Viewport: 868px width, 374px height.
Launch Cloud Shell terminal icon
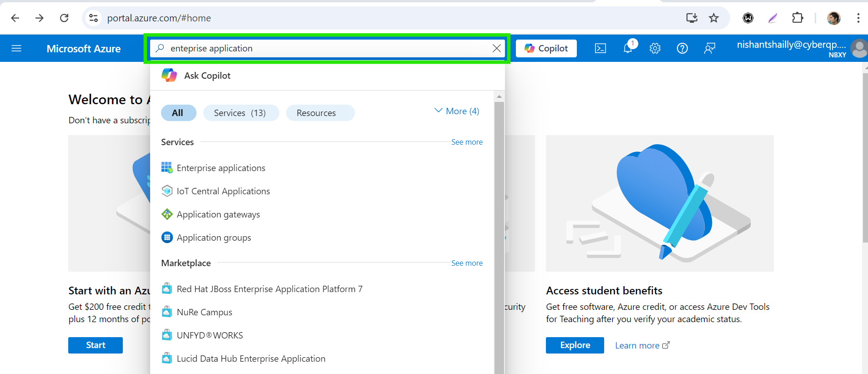(x=601, y=48)
